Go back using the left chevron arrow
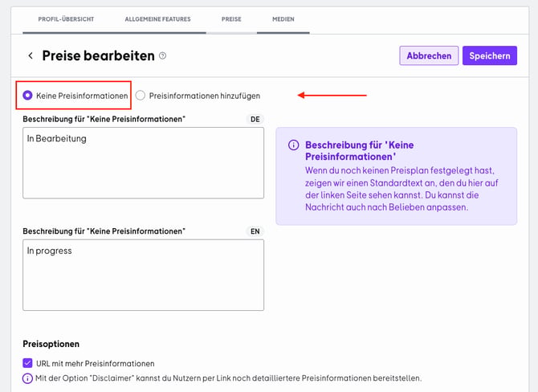 [31, 55]
